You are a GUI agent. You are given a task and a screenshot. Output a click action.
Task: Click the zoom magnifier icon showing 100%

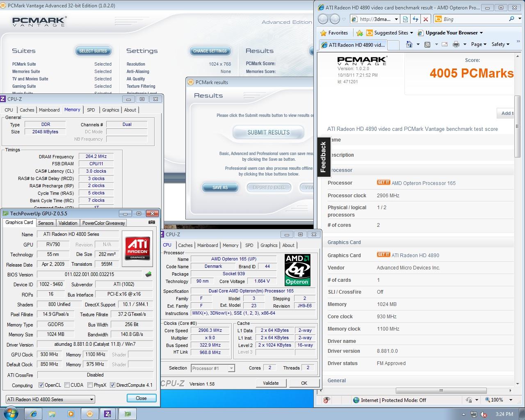[x=487, y=400]
